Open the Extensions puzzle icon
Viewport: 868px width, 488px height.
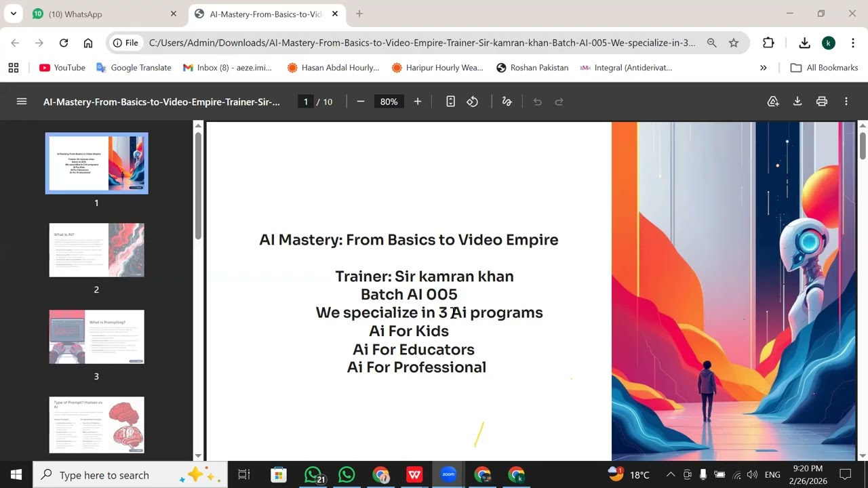point(768,43)
